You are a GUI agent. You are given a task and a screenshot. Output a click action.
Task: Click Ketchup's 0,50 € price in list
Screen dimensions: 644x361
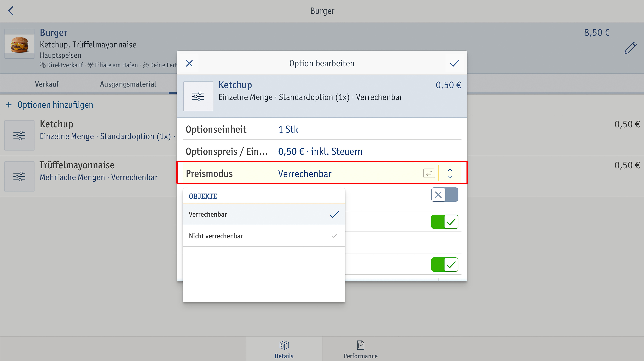(627, 124)
